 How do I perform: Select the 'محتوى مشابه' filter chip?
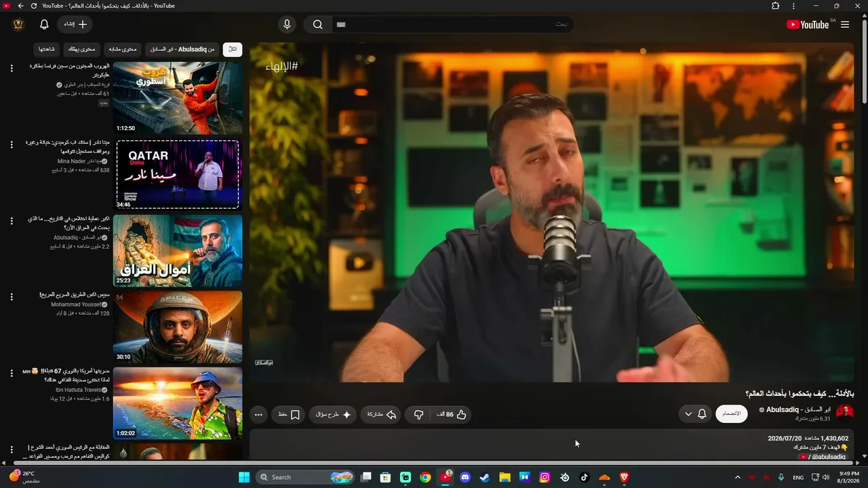tap(123, 49)
